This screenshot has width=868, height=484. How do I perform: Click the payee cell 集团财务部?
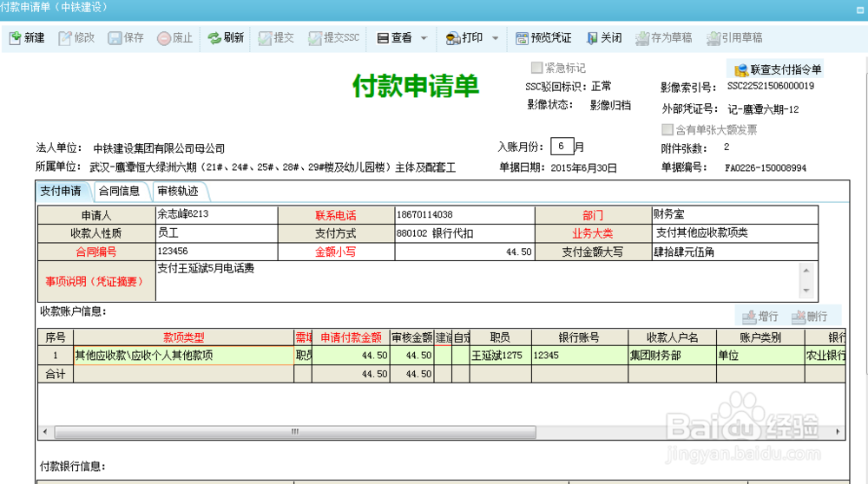[672, 355]
